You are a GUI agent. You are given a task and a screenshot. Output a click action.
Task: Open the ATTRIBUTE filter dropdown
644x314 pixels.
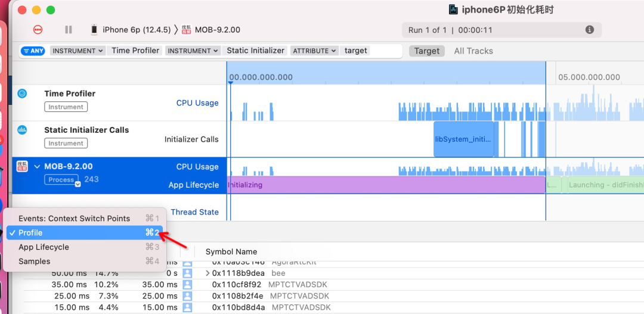[x=314, y=51]
